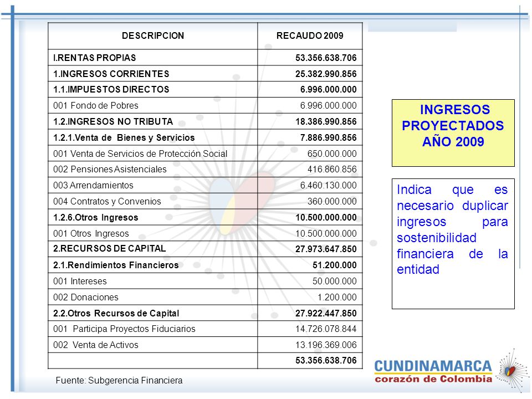Select 1.2.1.Venta de Bienes y Servicios

point(124,137)
